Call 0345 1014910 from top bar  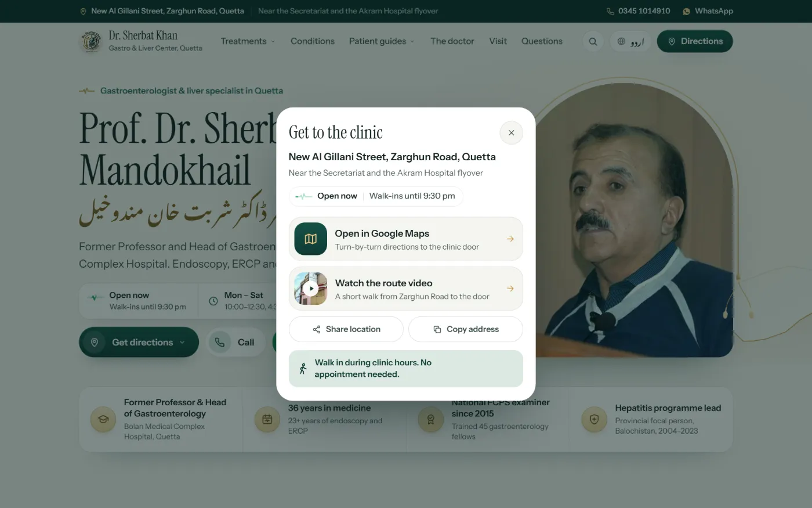tap(638, 11)
